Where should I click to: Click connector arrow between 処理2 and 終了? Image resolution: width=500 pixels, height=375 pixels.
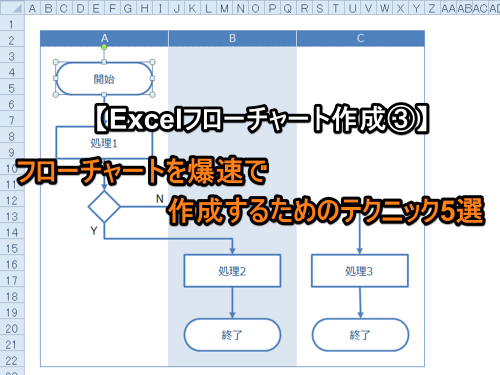point(232,303)
